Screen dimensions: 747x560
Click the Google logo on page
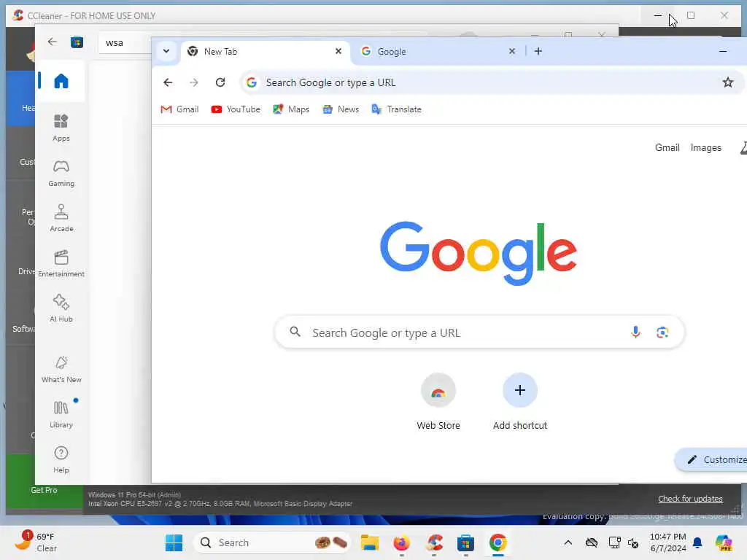point(479,253)
